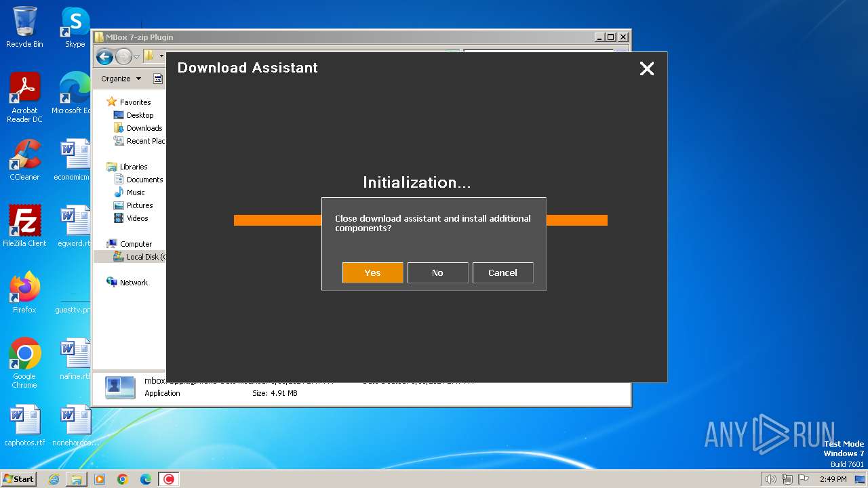
Task: Open Chrome from the taskbar
Action: [123, 479]
